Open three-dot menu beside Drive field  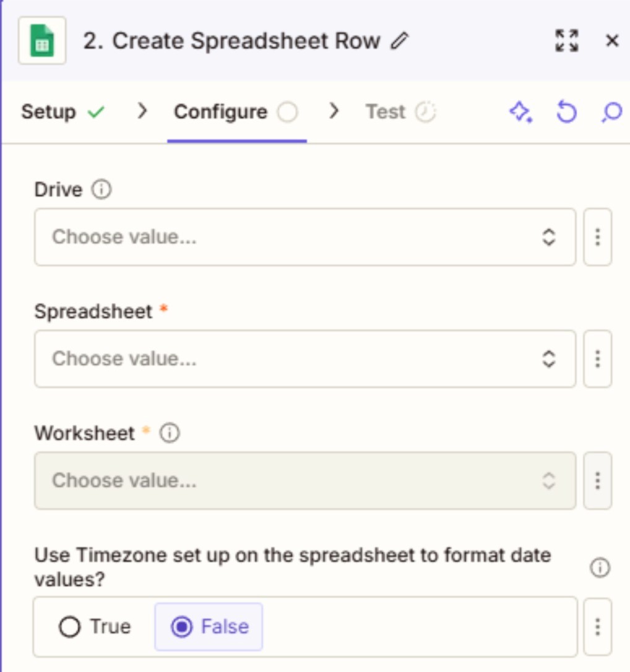[598, 237]
